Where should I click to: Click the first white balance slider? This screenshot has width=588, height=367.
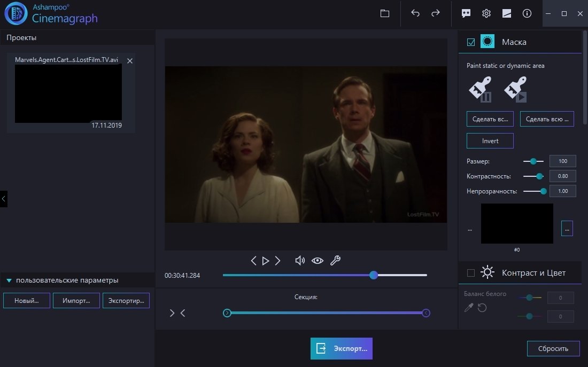(x=530, y=298)
